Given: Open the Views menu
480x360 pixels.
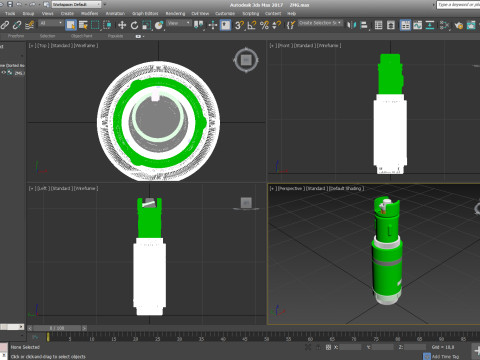Looking at the screenshot, I should pyautogui.click(x=48, y=14).
